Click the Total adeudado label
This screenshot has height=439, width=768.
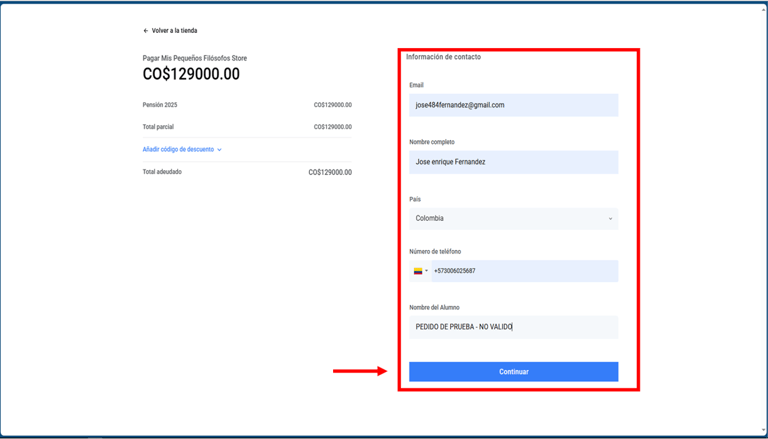pos(162,172)
